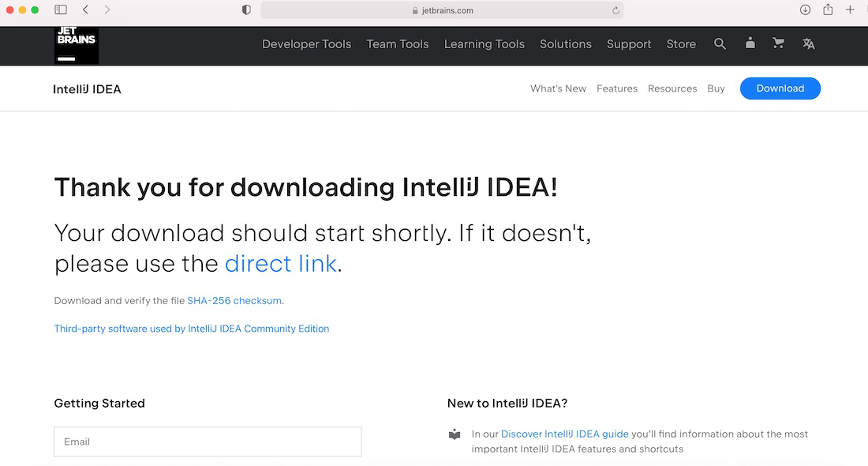The width and height of the screenshot is (868, 466).
Task: Show Safari downloads icon
Action: pos(806,10)
